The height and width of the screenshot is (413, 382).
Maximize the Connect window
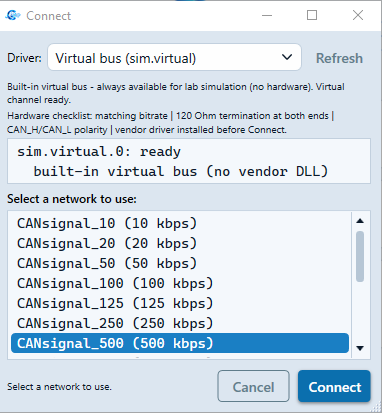pos(312,15)
